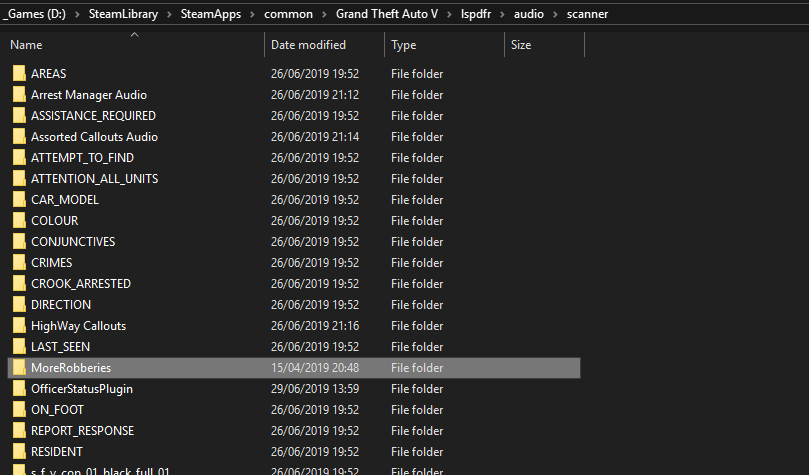This screenshot has height=475, width=809.
Task: Select ON_FOOT folder name
Action: click(57, 410)
